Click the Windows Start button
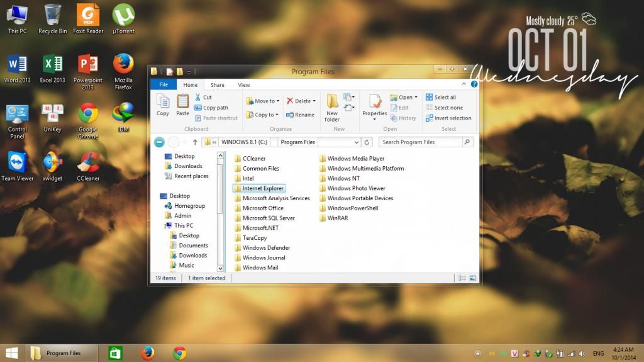The height and width of the screenshot is (362, 644). (11, 353)
